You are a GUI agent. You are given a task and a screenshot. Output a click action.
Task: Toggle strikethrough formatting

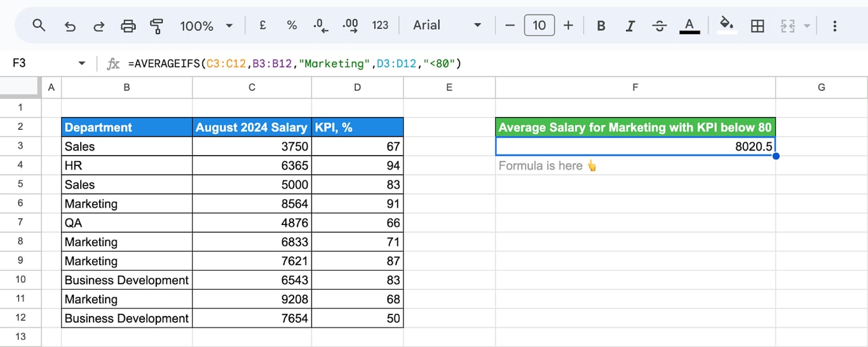[660, 26]
